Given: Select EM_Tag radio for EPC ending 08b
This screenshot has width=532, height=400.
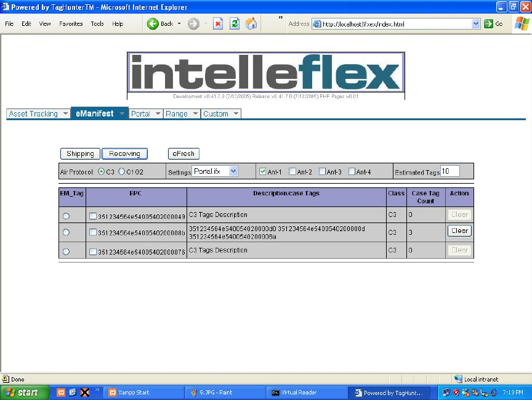Looking at the screenshot, I should 66,232.
